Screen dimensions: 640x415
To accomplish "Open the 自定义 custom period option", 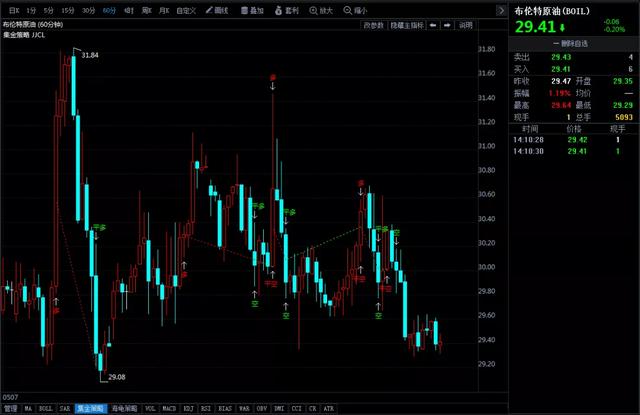I will 186,11.
